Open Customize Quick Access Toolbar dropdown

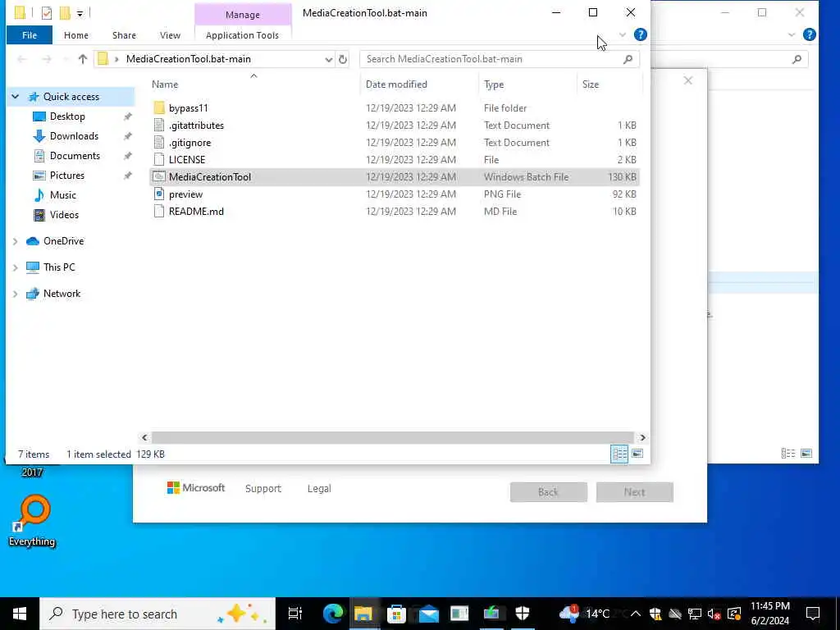80,13
